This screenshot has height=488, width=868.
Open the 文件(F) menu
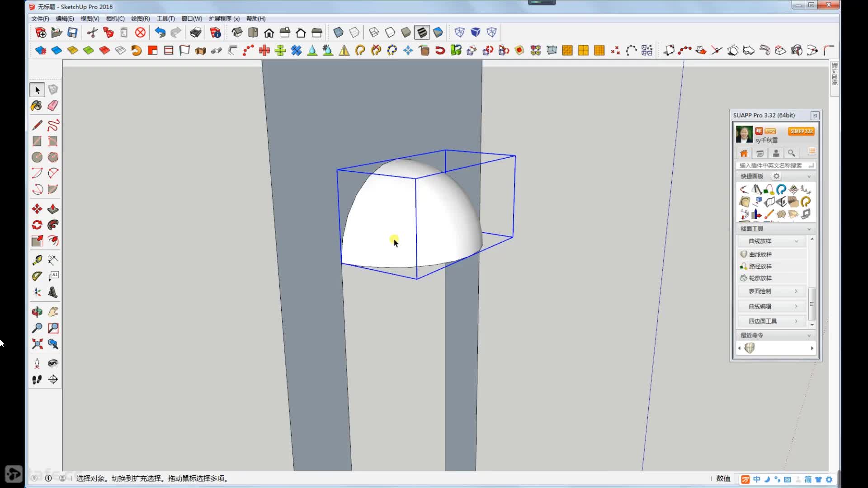coord(40,19)
